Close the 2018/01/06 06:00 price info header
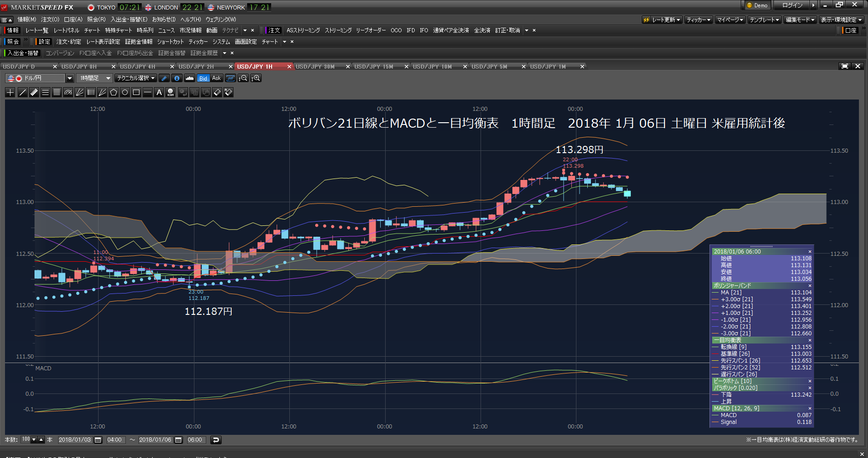This screenshot has height=458, width=868. [x=809, y=252]
